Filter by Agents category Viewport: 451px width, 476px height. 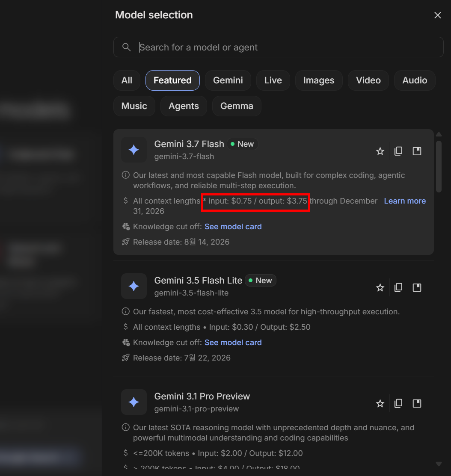tap(184, 106)
